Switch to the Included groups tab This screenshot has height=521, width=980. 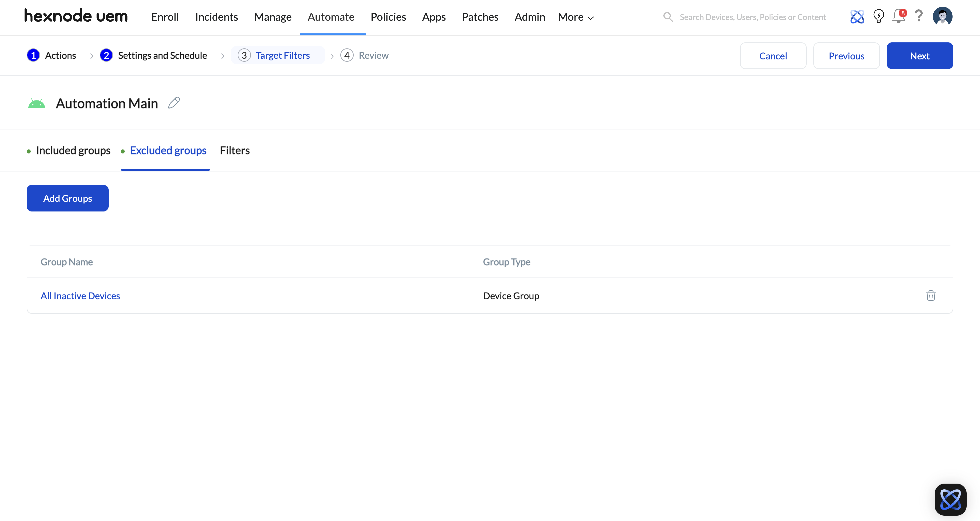click(73, 150)
